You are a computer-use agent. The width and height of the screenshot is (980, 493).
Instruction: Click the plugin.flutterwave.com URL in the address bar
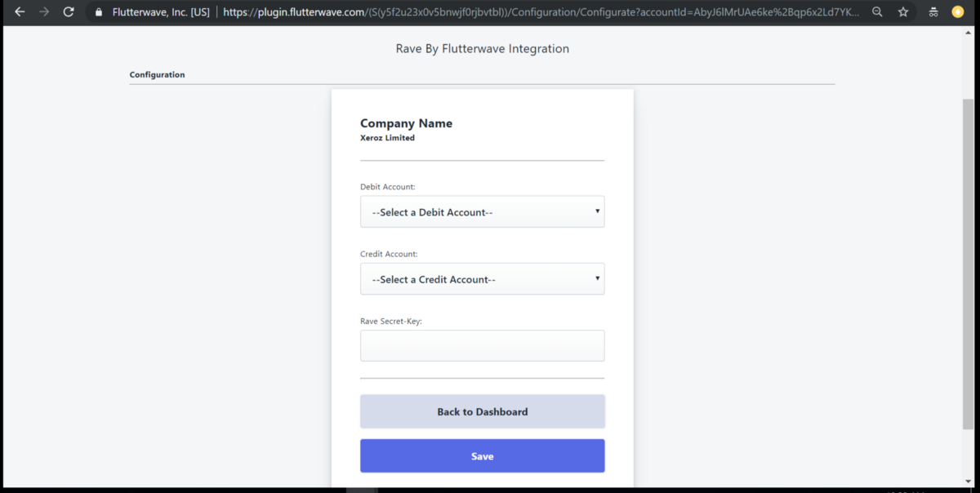point(541,12)
